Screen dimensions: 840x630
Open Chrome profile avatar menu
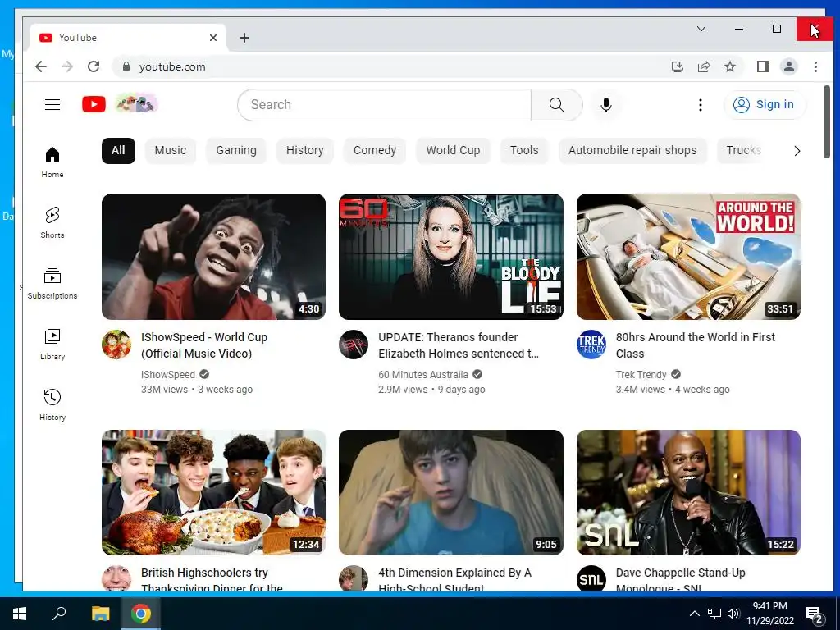click(789, 66)
